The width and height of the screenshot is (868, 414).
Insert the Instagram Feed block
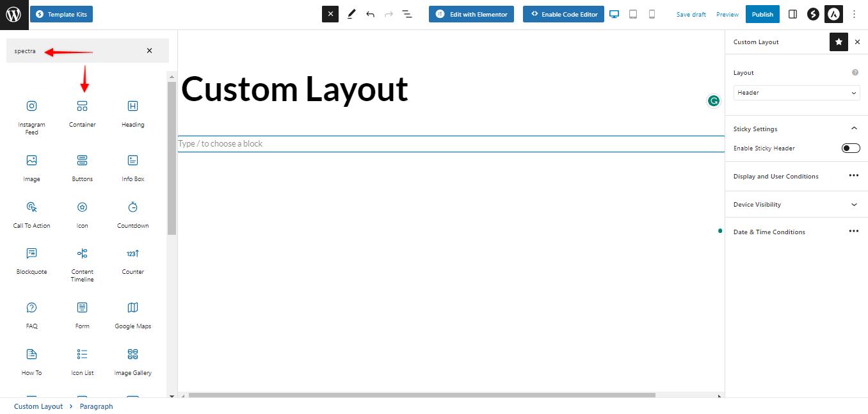32,118
